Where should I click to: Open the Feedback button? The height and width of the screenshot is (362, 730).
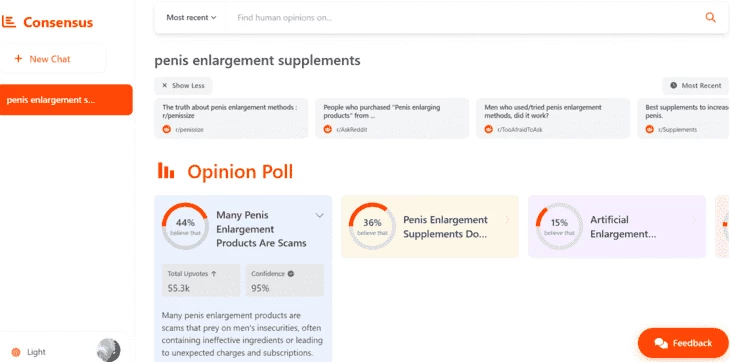[683, 343]
